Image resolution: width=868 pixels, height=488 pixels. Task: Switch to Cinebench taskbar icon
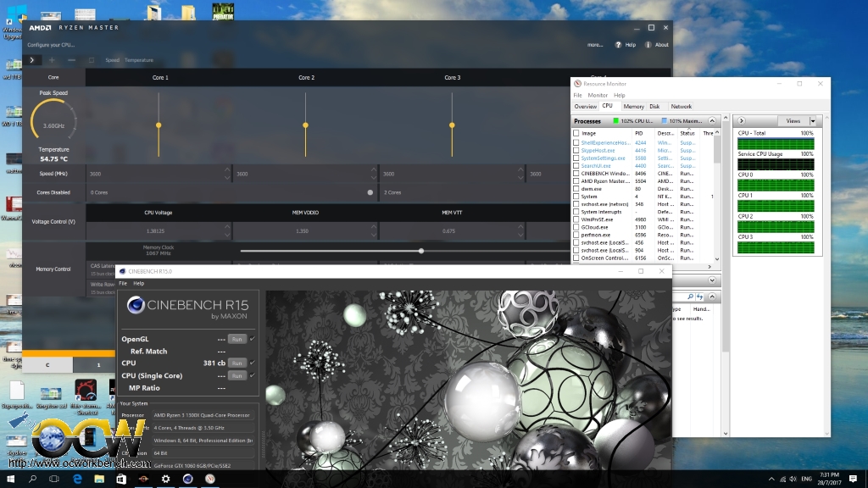[187, 479]
